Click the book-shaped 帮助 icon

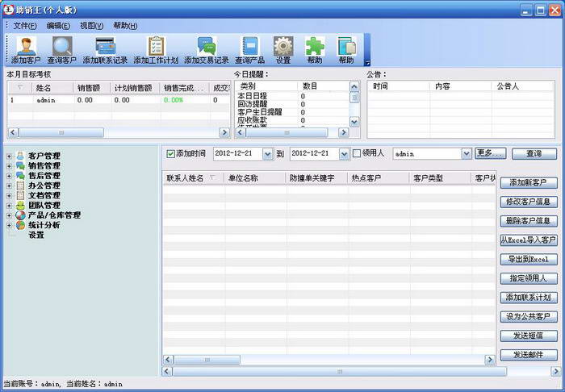point(346,46)
